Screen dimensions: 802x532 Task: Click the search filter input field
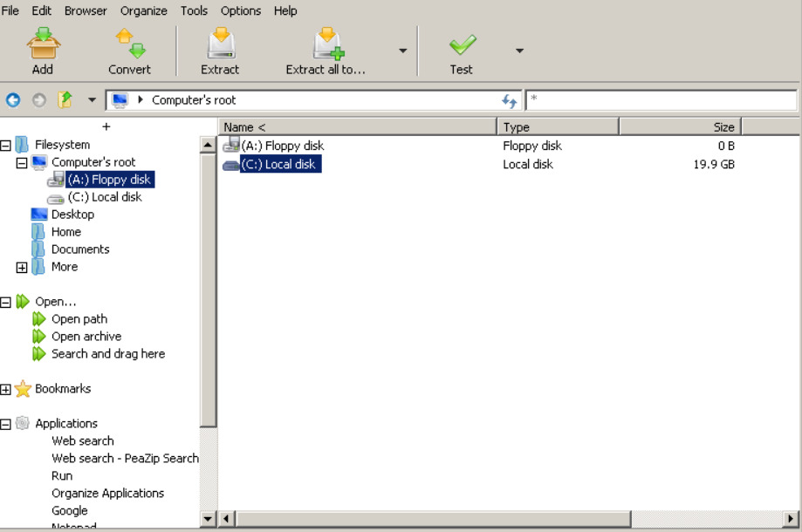tap(661, 100)
